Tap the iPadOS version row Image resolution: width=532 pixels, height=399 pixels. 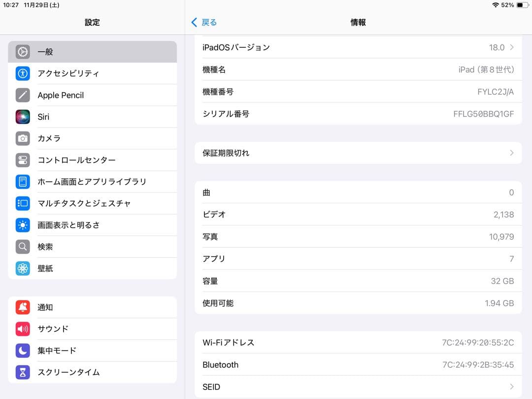pos(358,47)
